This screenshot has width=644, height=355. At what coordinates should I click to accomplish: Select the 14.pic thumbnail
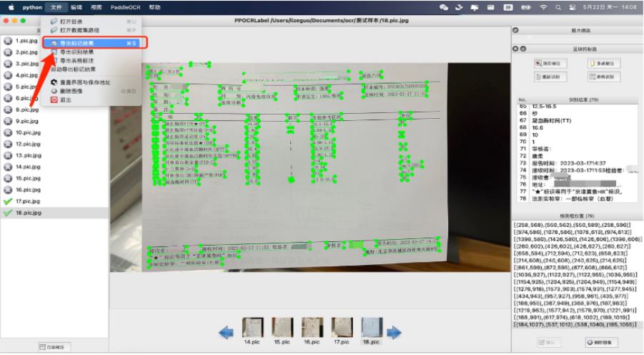(x=252, y=331)
